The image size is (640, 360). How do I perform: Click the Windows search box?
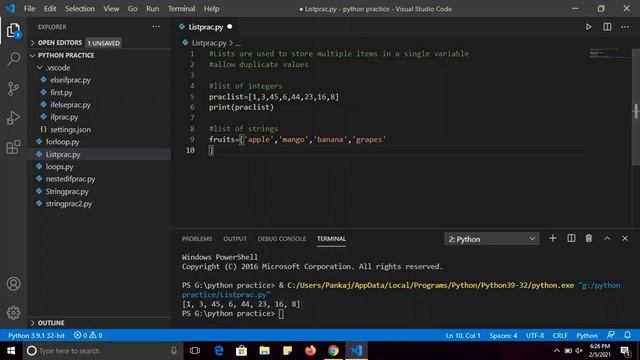pos(102,351)
